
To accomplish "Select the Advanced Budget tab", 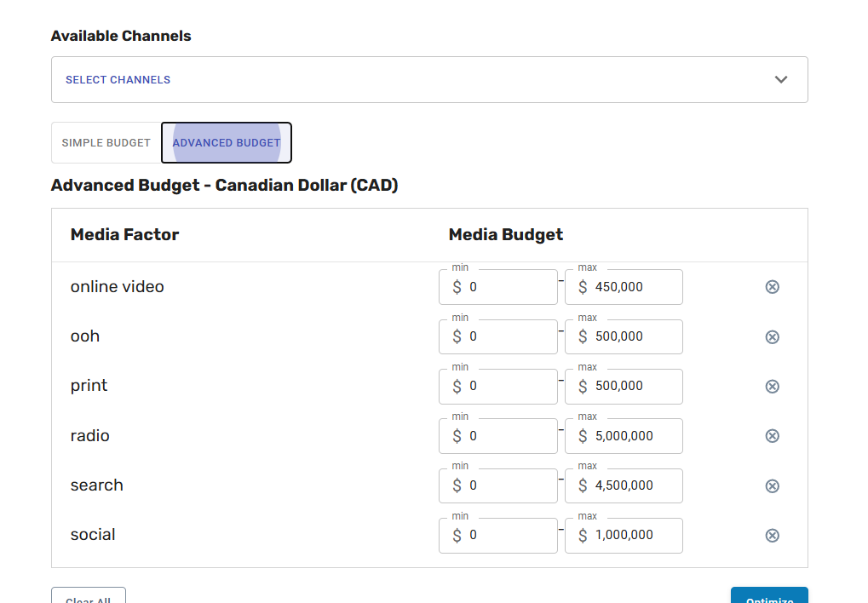I will [227, 143].
